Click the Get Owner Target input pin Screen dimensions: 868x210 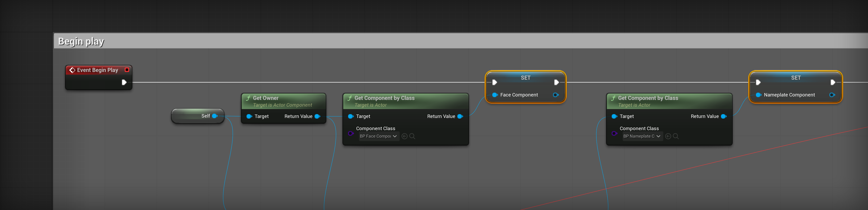(249, 116)
